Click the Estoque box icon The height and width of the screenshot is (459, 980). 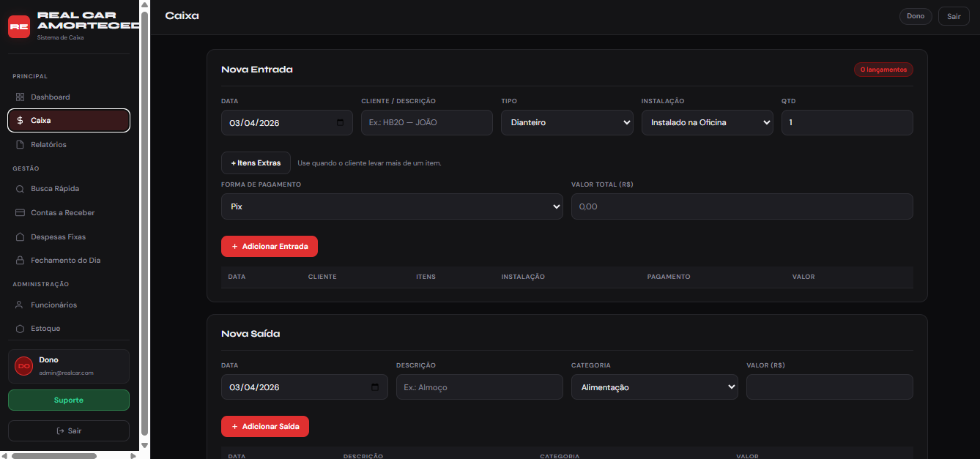click(x=20, y=329)
